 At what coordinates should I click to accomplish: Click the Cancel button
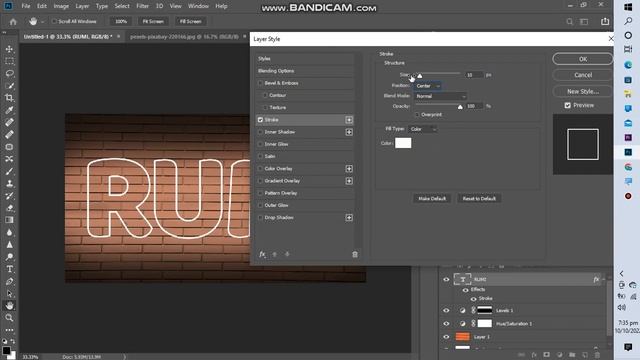(x=582, y=75)
